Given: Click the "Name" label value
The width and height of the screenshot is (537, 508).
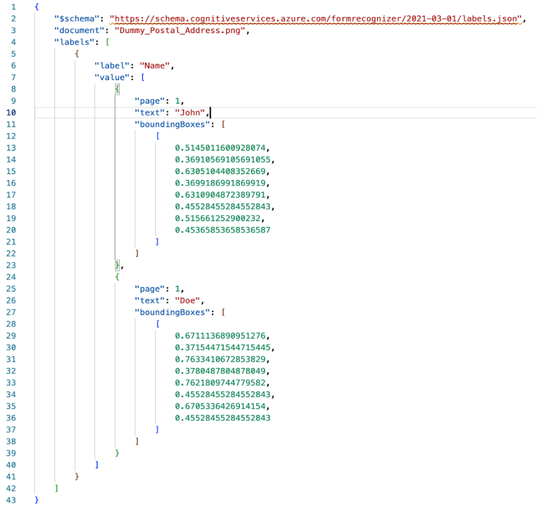Looking at the screenshot, I should point(154,66).
